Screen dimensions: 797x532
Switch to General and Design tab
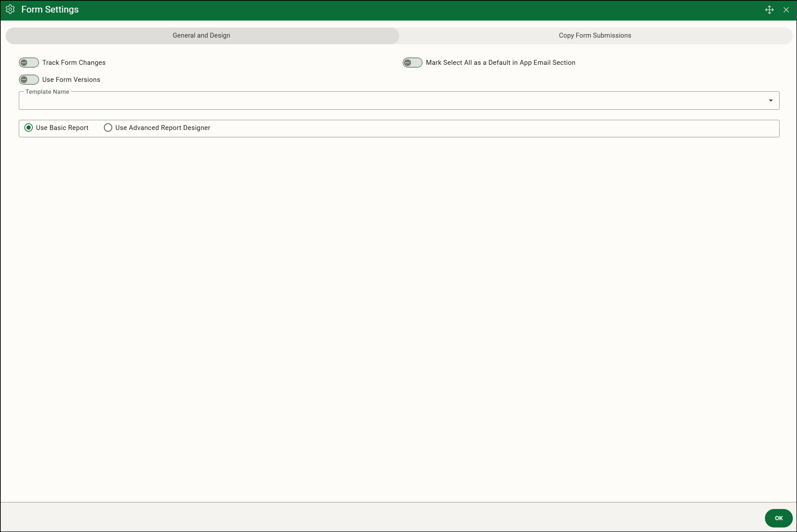pyautogui.click(x=202, y=36)
